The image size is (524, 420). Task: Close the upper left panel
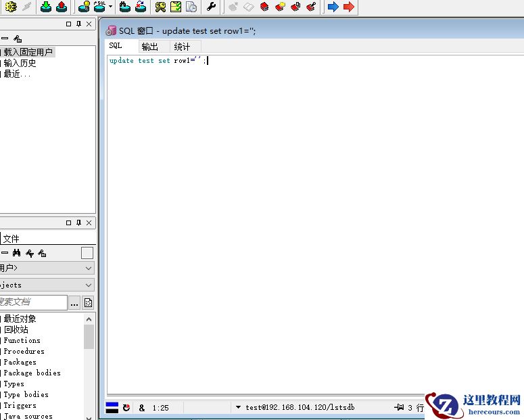(x=89, y=24)
